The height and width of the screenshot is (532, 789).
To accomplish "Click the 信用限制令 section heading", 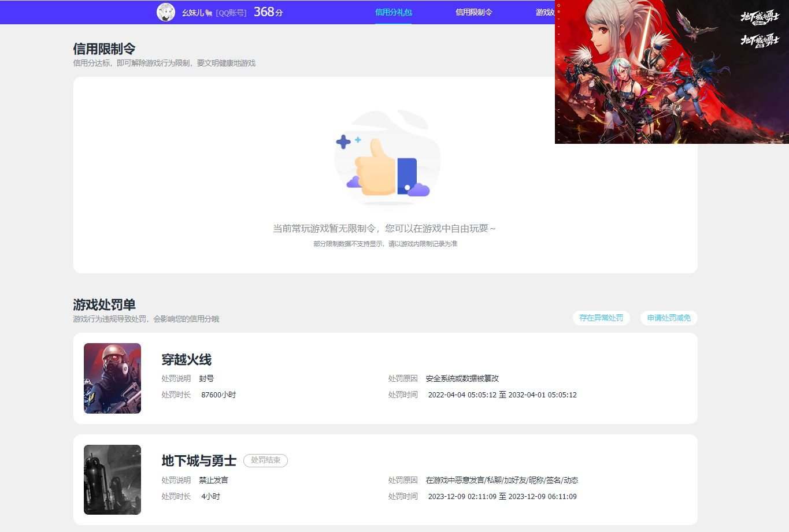I will [104, 49].
